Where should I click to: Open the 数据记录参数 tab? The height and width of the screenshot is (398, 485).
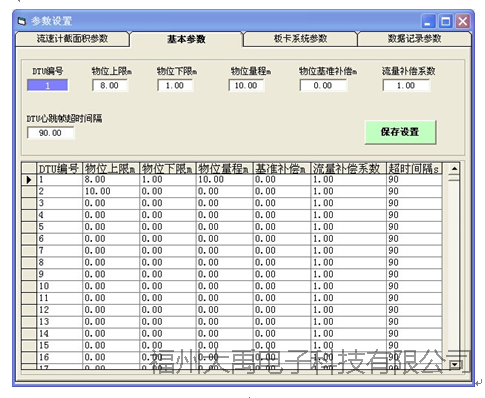tap(414, 39)
